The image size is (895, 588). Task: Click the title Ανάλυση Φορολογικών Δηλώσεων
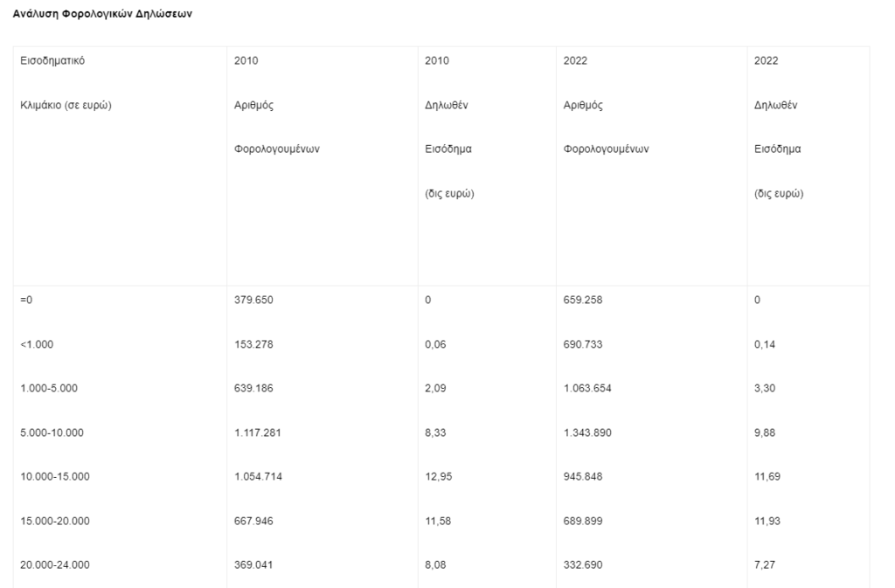pos(102,14)
